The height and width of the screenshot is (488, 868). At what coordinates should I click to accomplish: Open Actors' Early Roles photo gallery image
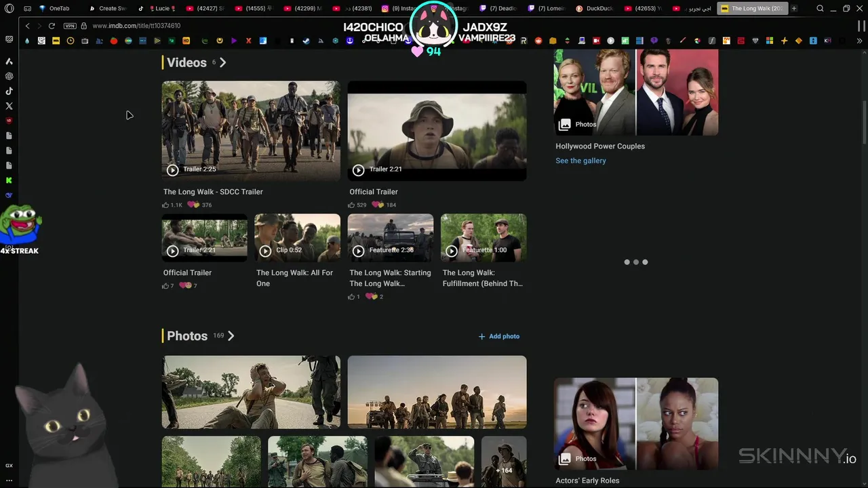coord(636,424)
